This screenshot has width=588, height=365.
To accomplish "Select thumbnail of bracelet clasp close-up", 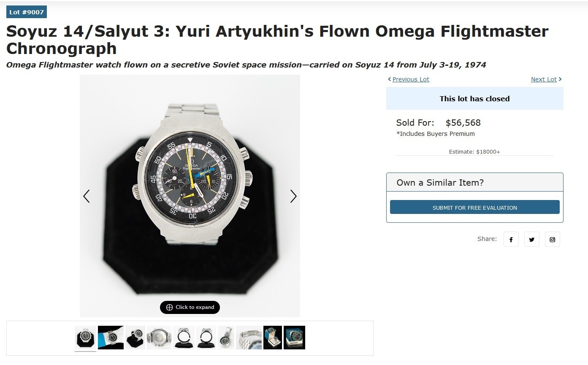I will 249,338.
